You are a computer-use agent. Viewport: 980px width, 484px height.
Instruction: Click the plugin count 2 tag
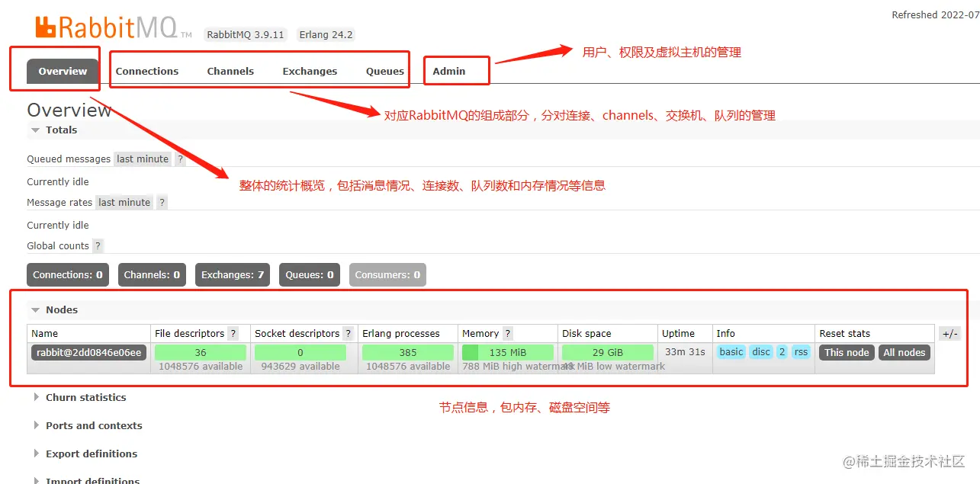coord(782,352)
